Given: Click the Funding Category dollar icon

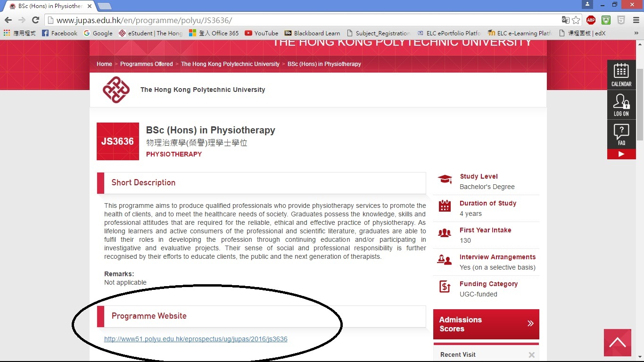Looking at the screenshot, I should 445,287.
